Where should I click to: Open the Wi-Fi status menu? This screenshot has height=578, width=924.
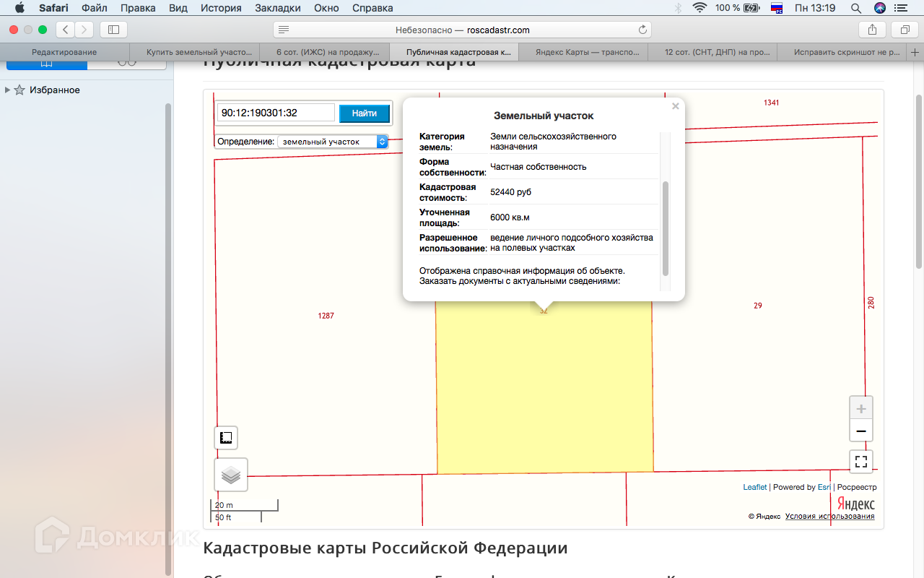(x=699, y=8)
